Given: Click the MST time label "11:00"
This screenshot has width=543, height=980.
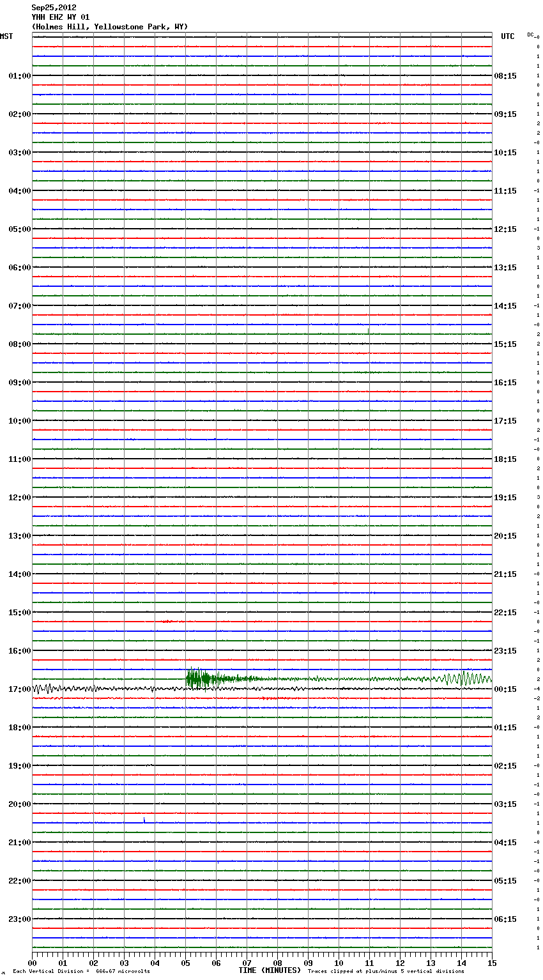Looking at the screenshot, I should tap(20, 459).
